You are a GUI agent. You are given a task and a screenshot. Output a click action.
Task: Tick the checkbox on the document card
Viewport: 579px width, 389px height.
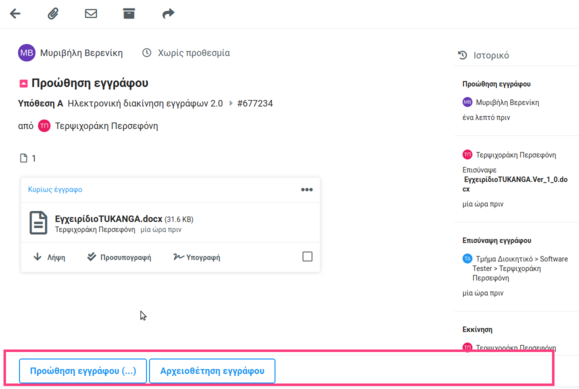(x=307, y=256)
